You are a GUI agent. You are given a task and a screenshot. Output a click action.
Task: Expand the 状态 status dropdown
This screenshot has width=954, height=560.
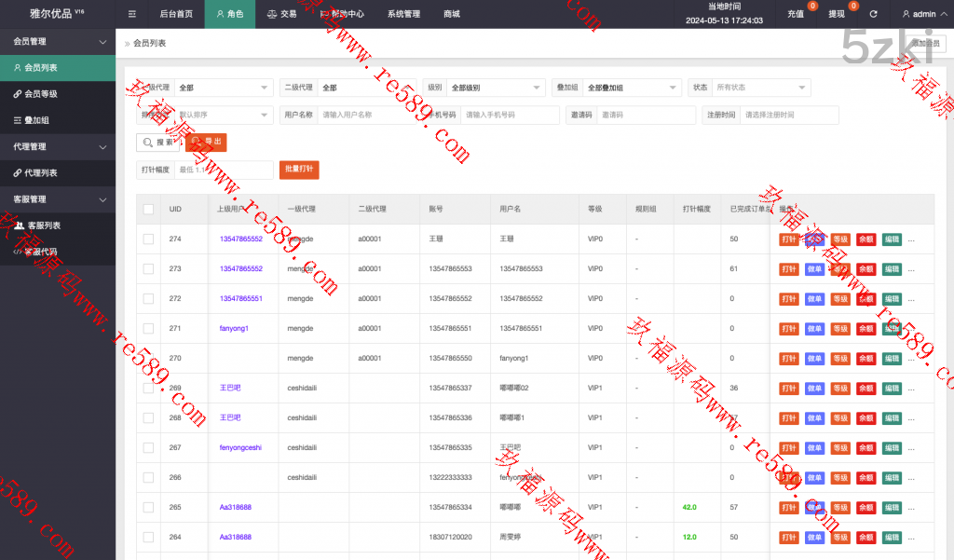click(x=761, y=88)
